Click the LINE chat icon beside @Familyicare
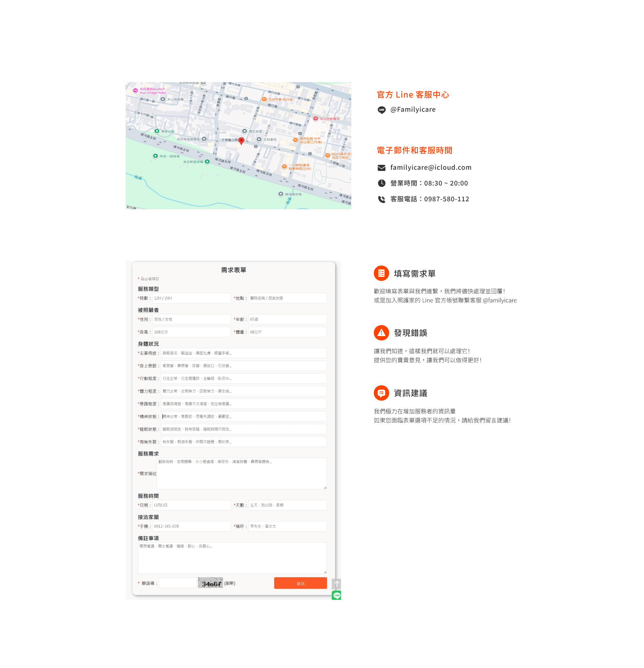The image size is (644, 668). (x=382, y=110)
